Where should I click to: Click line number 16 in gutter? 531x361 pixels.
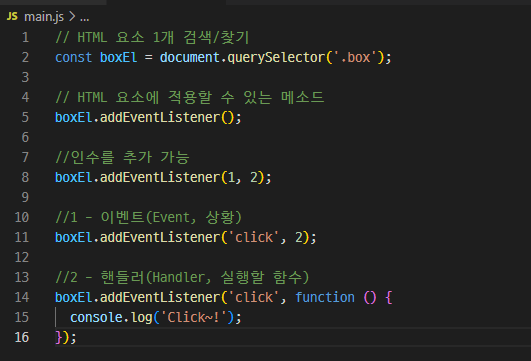click(x=22, y=337)
